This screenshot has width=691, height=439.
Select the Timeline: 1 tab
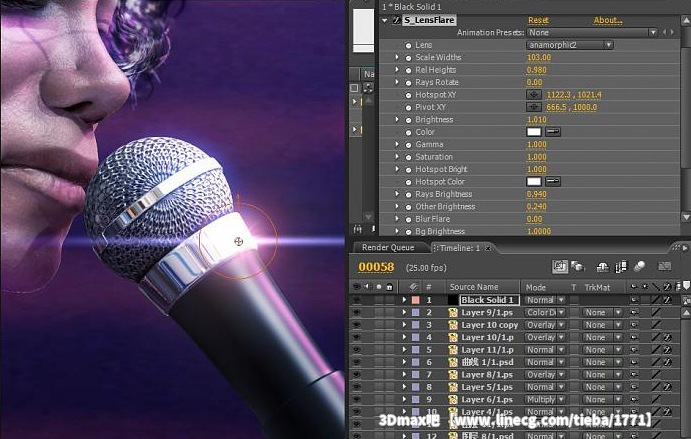[460, 248]
